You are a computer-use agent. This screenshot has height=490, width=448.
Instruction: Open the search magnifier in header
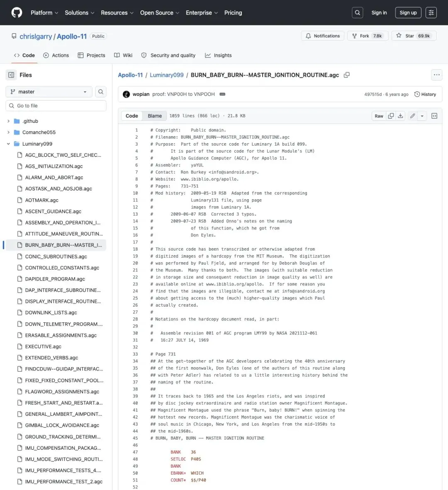(x=358, y=12)
